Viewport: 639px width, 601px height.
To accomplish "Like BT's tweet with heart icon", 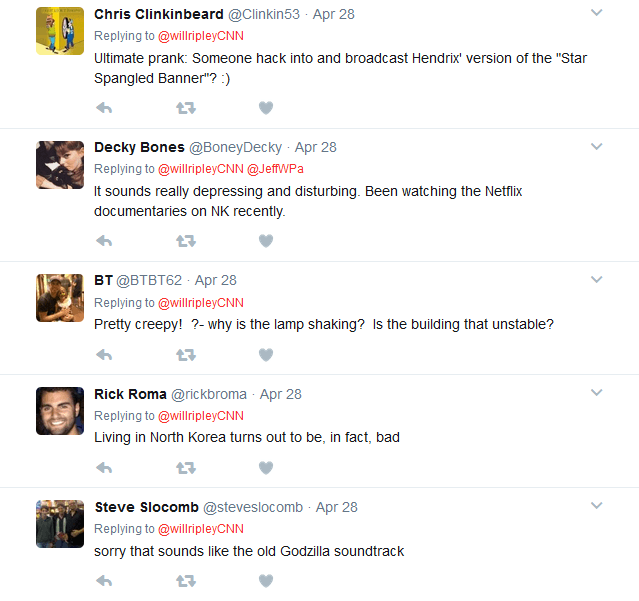I will click(266, 354).
